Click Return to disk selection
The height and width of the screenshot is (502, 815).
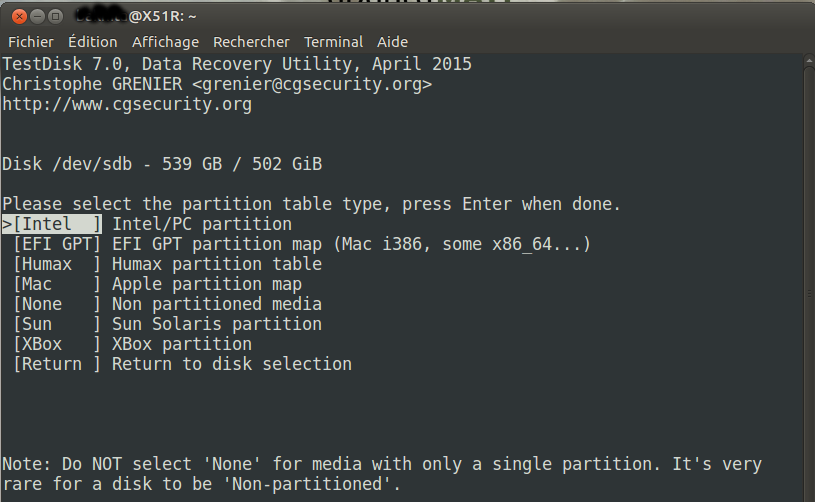click(182, 364)
